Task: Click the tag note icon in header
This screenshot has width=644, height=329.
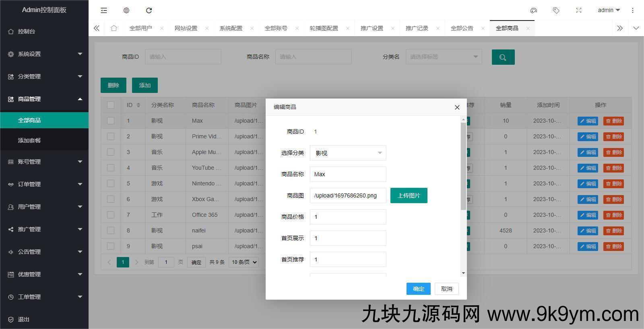Action: pos(556,10)
